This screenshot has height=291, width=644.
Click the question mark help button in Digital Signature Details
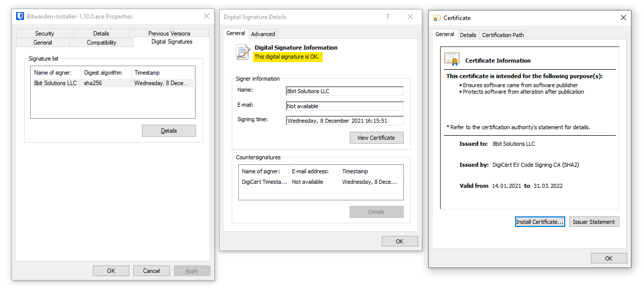point(388,17)
